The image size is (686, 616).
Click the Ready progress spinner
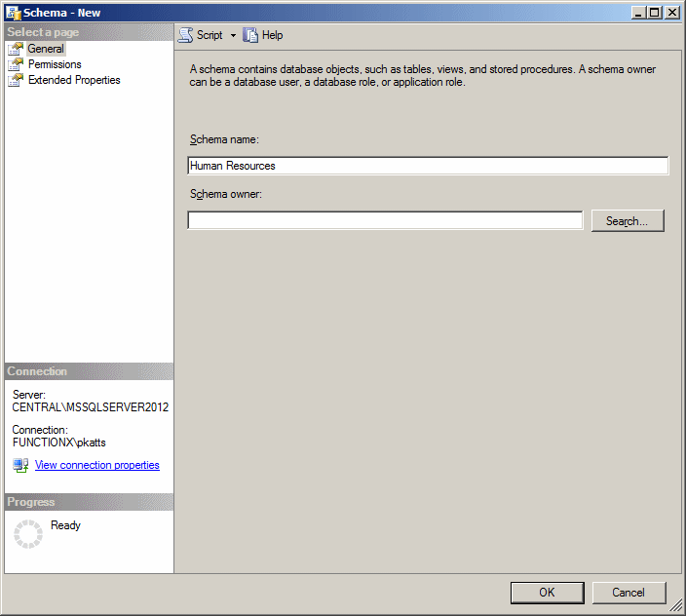coord(28,534)
